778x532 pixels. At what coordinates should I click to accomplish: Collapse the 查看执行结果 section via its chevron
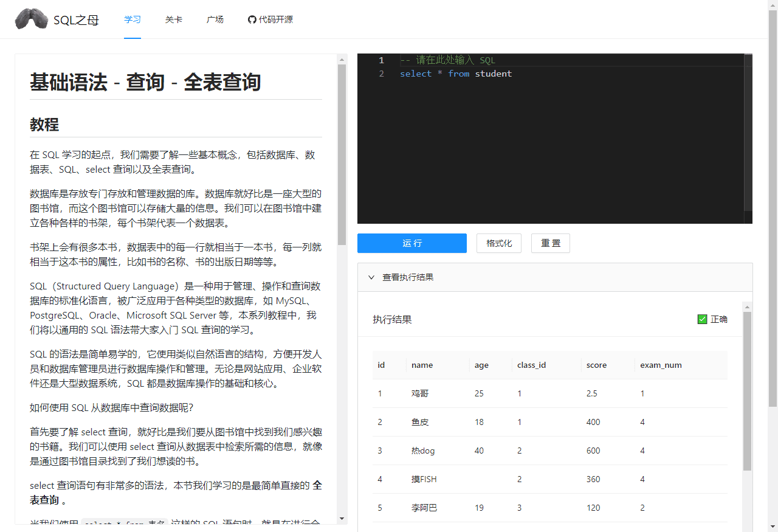[372, 277]
